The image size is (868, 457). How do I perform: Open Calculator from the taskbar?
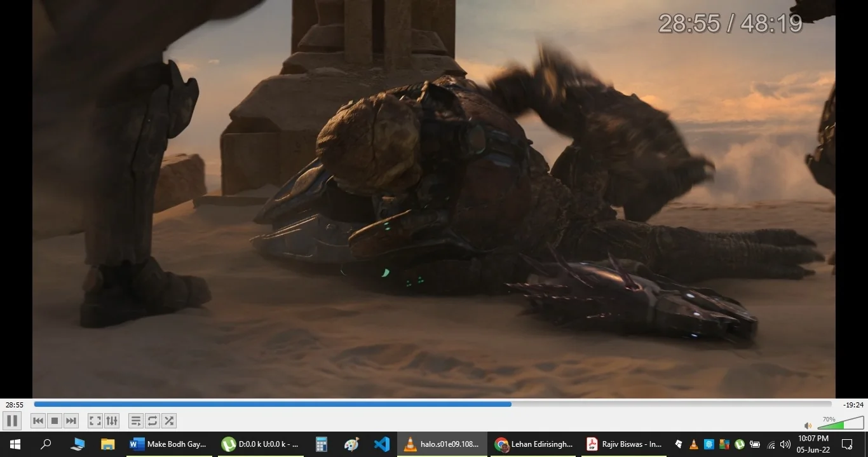coord(322,444)
